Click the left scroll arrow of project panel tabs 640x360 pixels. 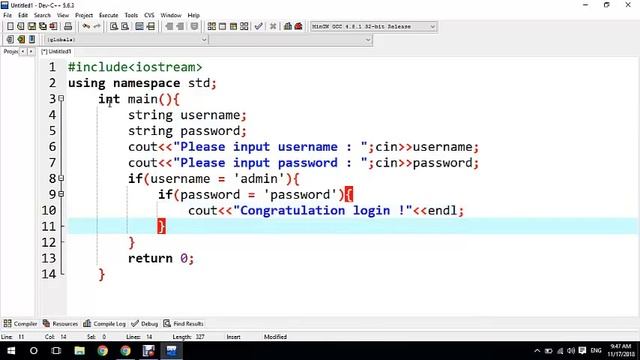pyautogui.click(x=23, y=51)
